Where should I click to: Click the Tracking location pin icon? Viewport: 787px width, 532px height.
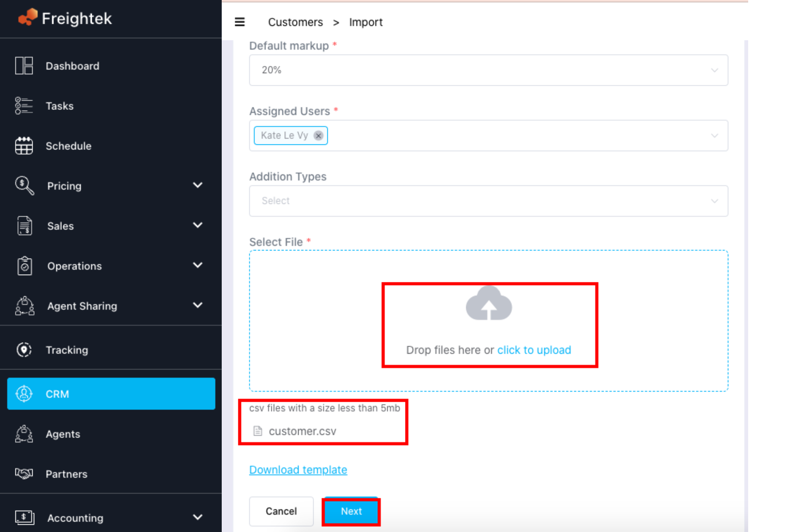(24, 350)
